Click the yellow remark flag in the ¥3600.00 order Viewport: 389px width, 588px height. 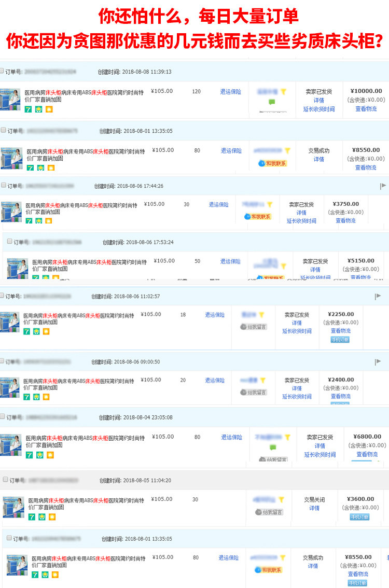pos(281,499)
